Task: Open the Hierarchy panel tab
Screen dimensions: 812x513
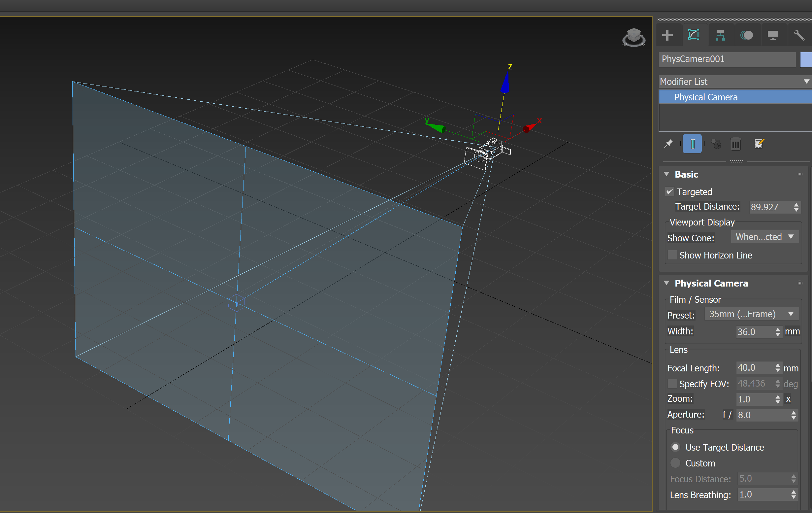Action: (x=720, y=35)
